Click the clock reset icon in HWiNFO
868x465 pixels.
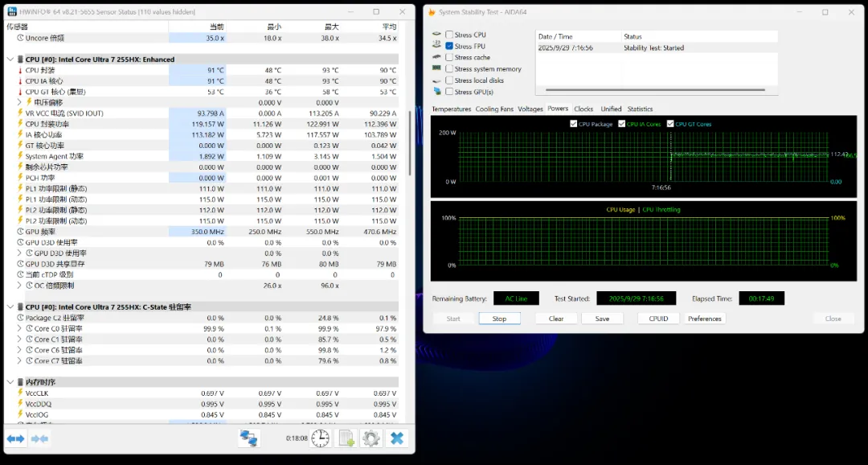point(320,438)
